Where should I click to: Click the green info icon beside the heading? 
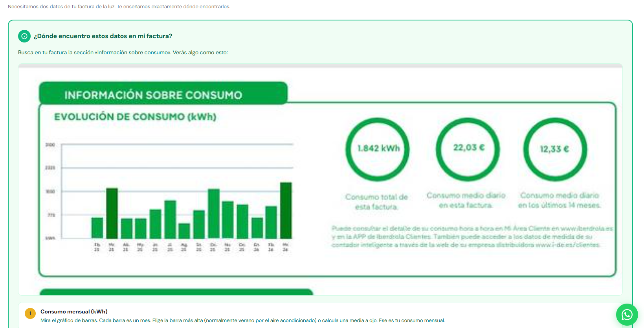(24, 36)
